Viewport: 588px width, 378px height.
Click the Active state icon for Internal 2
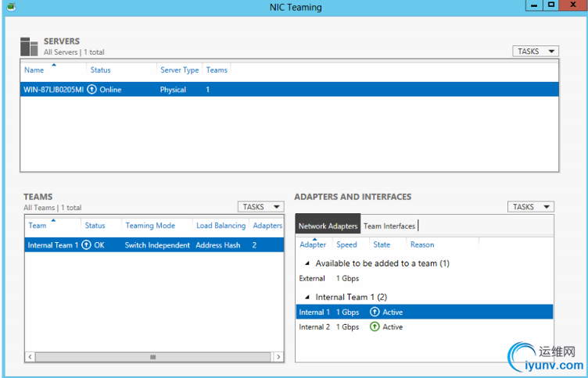pos(375,327)
